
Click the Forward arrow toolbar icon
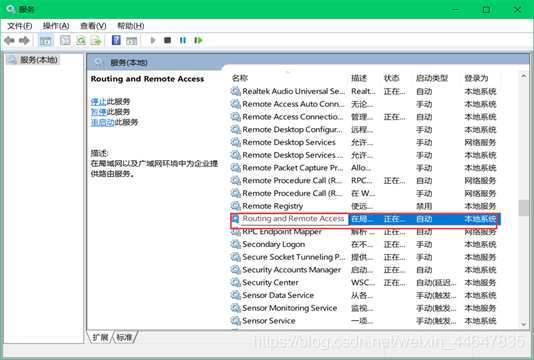click(24, 41)
